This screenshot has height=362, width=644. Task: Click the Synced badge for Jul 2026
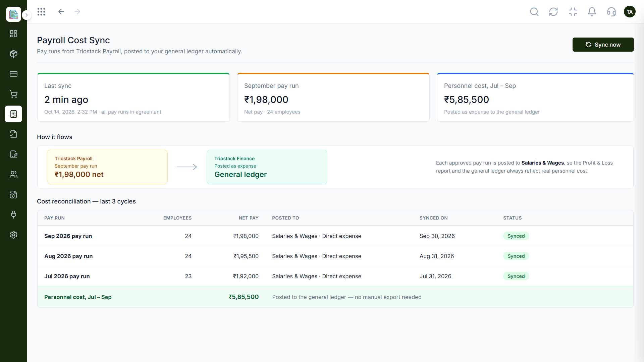point(516,276)
